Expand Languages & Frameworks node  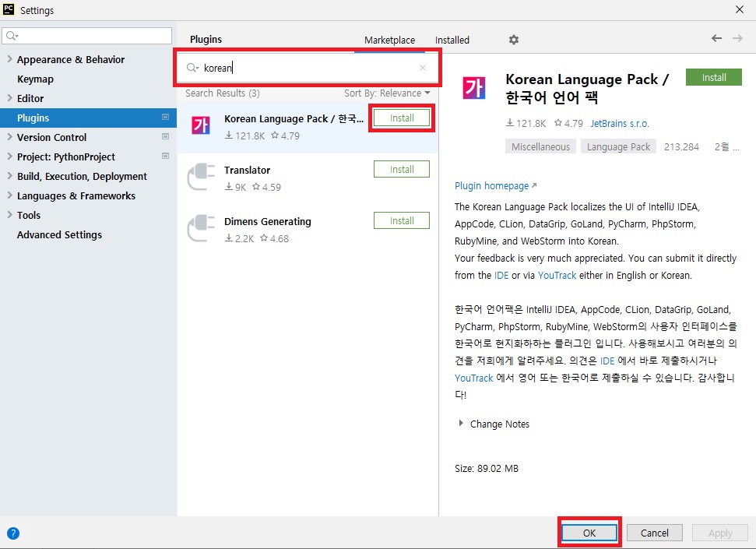(x=9, y=195)
